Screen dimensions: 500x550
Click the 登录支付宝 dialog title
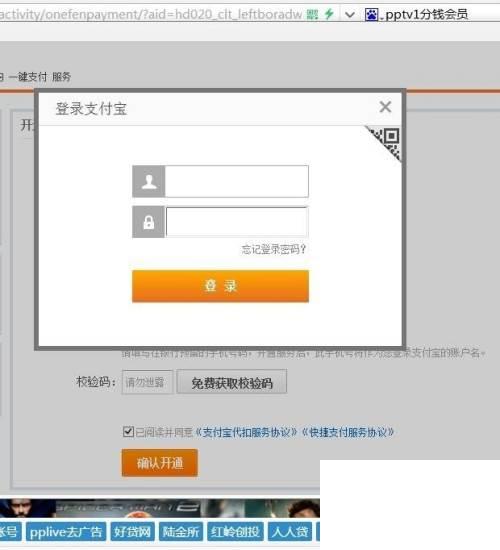tap(91, 109)
